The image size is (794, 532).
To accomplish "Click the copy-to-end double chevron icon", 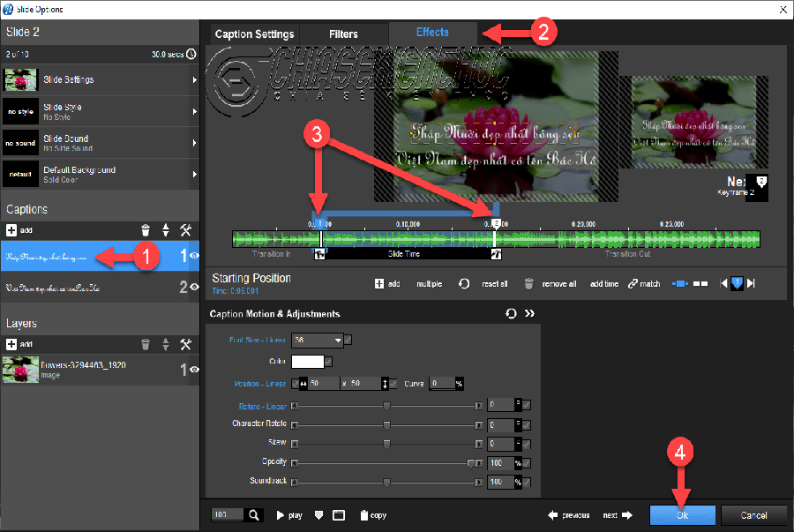I will click(529, 314).
